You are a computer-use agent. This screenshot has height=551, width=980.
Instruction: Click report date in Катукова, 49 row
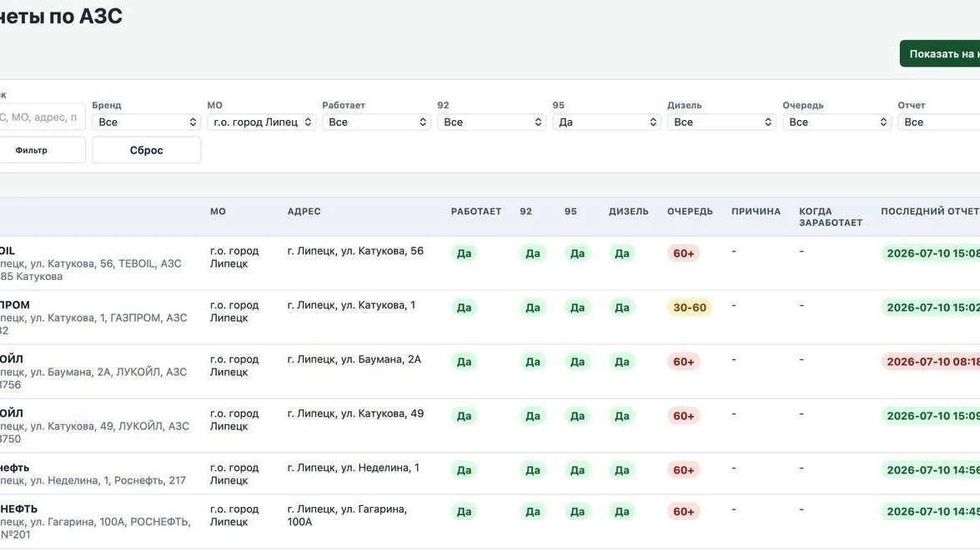point(931,416)
